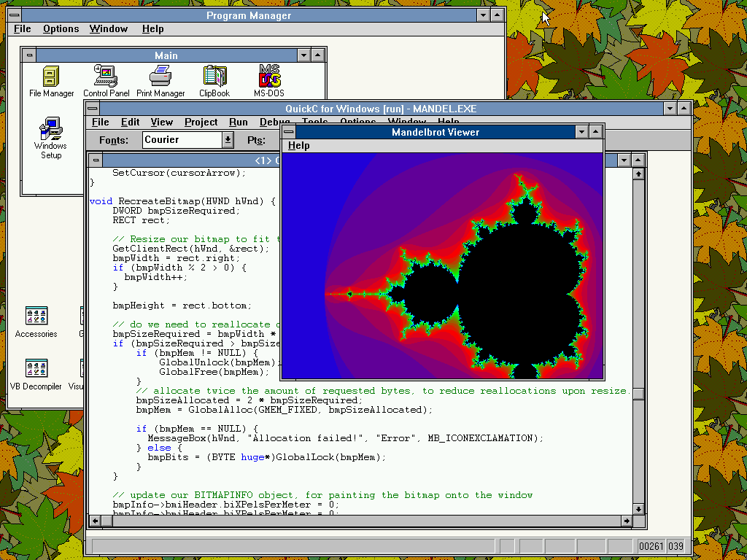747x560 pixels.
Task: Click the 'RECT rect;' declaration line
Action: (141, 220)
